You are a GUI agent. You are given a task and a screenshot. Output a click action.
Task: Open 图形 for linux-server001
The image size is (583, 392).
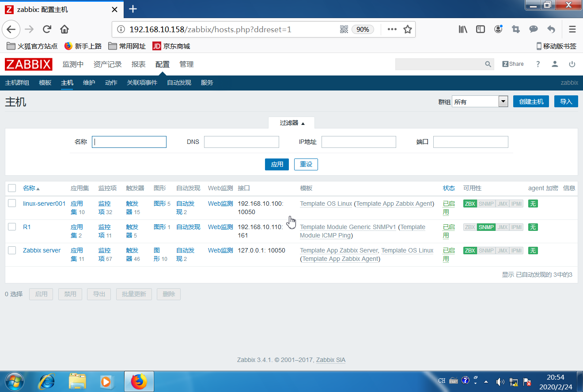click(159, 204)
